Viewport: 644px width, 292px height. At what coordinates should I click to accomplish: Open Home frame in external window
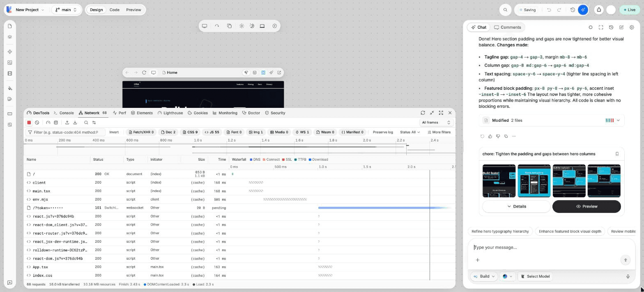(x=279, y=73)
